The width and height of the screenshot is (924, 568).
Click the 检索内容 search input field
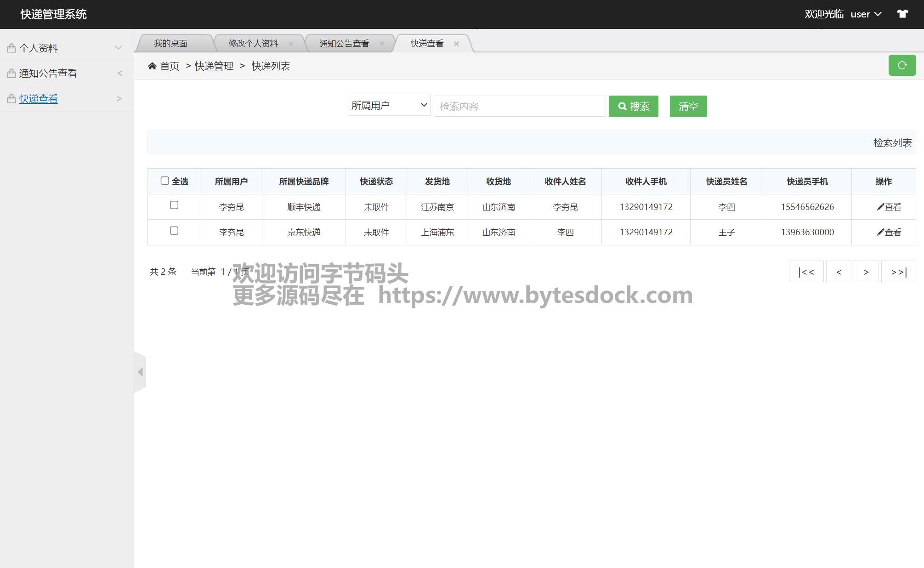[x=519, y=106]
